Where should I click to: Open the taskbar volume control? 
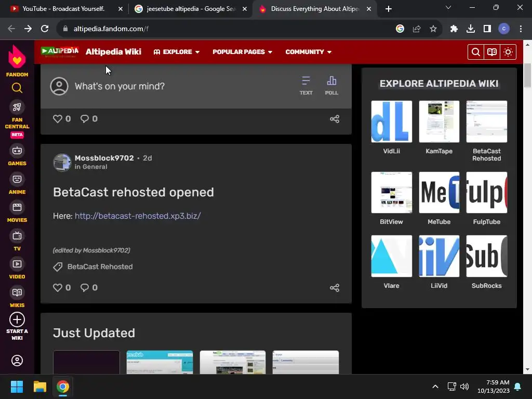click(x=464, y=387)
